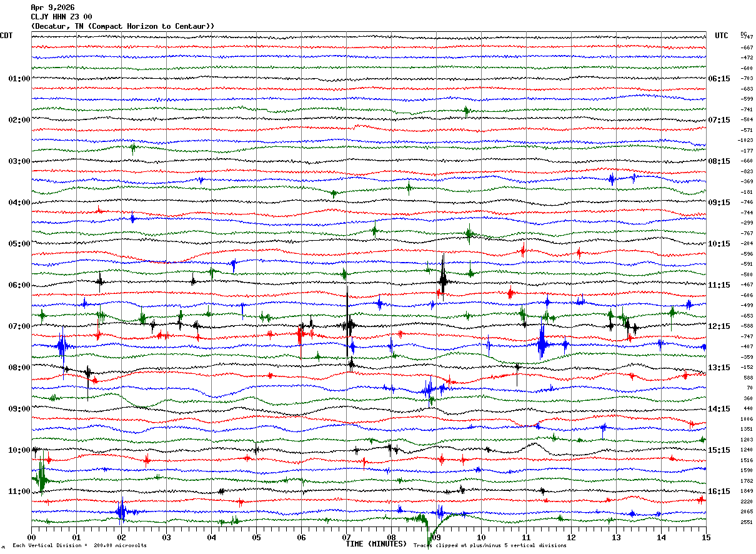The width and height of the screenshot is (756, 554).
Task: Select the DC offset value '1590'
Action: [747, 471]
